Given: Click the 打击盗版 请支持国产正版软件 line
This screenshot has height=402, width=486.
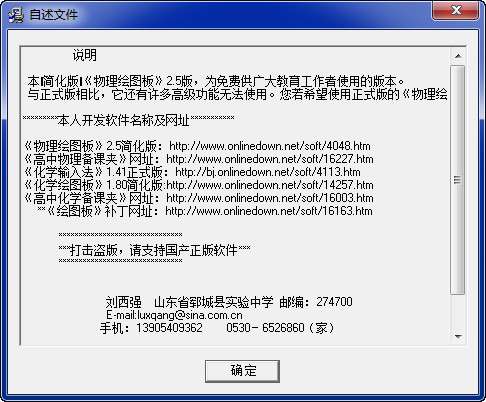Looking at the screenshot, I should pos(154,250).
